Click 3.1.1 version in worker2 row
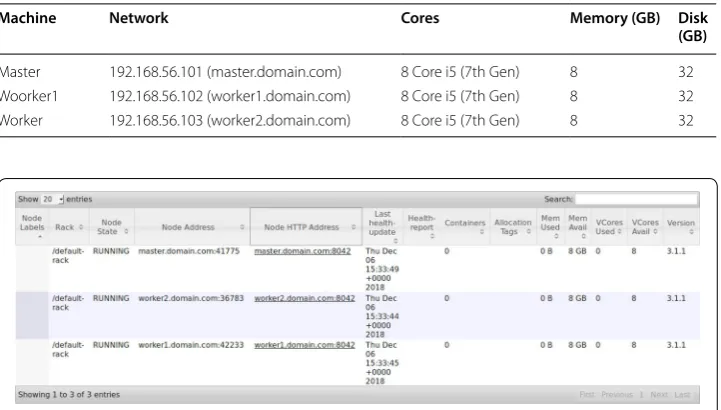The width and height of the screenshot is (721, 410). tap(676, 298)
